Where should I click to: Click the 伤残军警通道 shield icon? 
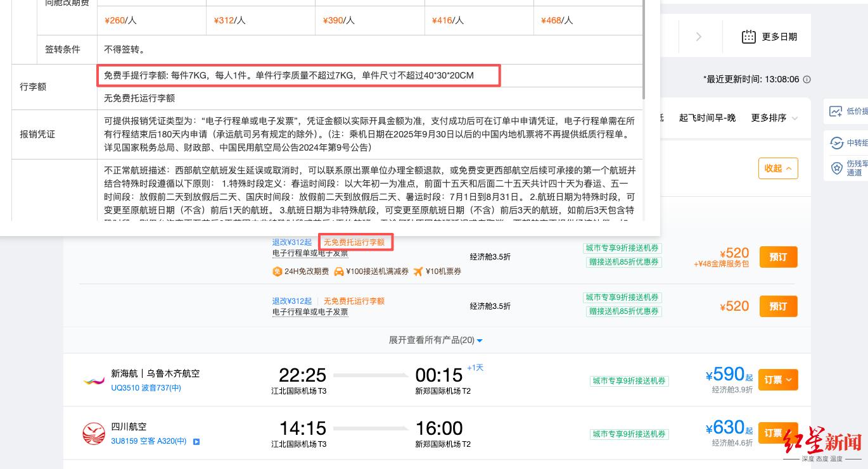[x=836, y=168]
